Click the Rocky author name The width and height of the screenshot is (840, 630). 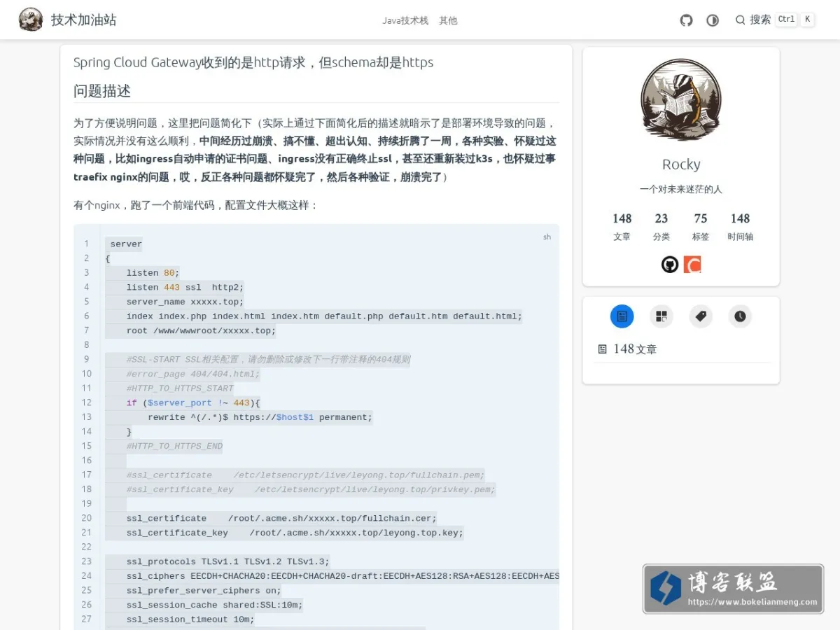[681, 164]
